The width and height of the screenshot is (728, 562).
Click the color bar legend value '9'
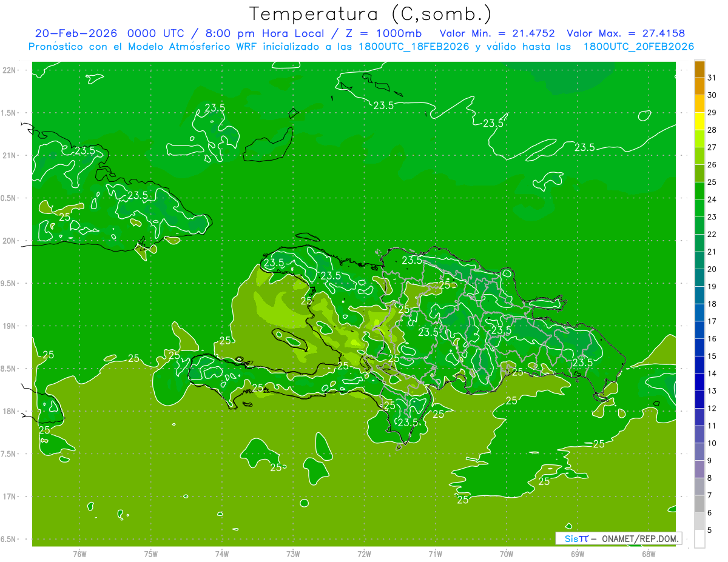(709, 461)
